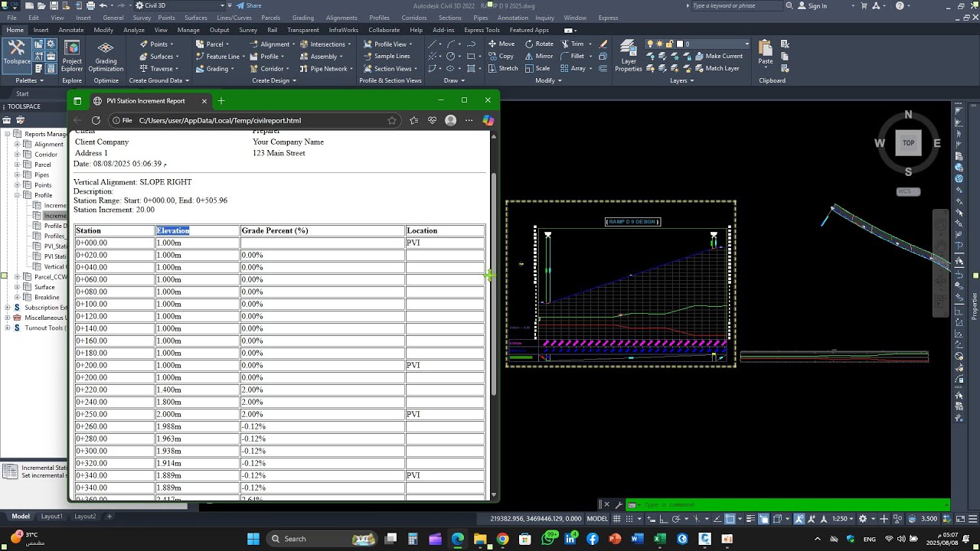
Task: Click TOP face of the ViewCube
Action: coord(908,143)
